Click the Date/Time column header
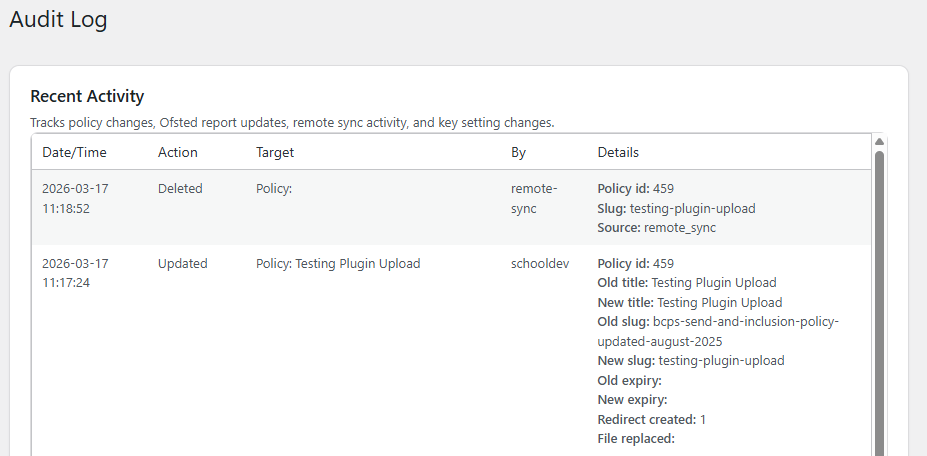 click(74, 152)
